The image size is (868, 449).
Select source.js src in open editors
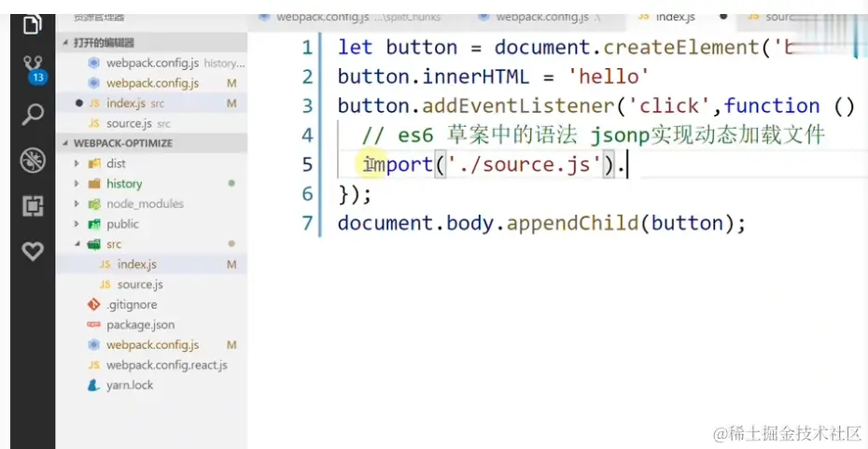(x=152, y=123)
